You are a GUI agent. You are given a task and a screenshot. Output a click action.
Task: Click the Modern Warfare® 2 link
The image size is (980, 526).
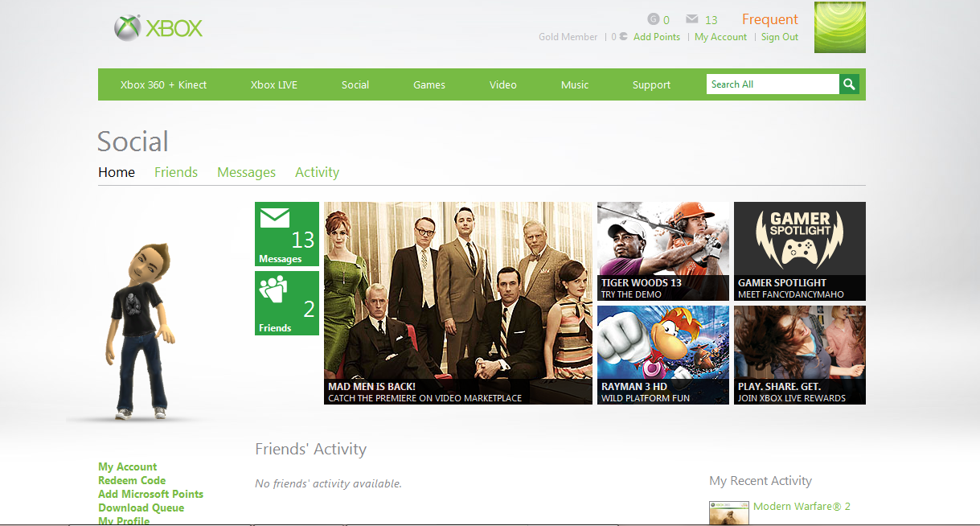802,507
